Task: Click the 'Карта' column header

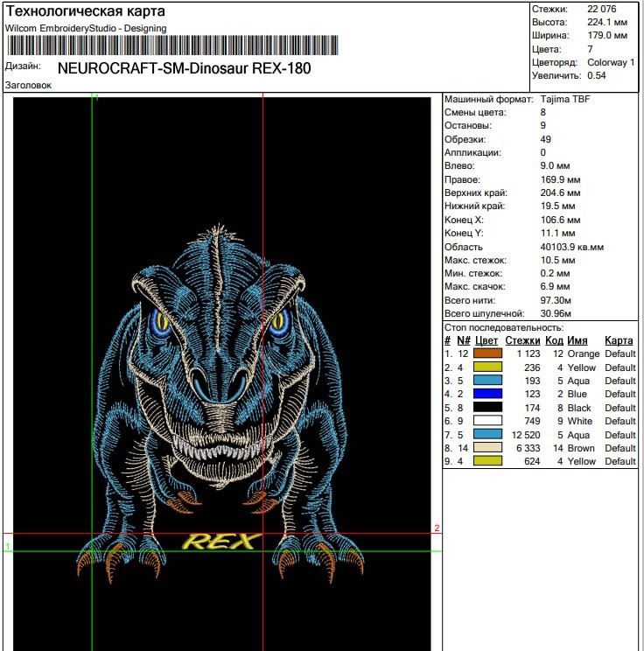Action: [x=619, y=341]
